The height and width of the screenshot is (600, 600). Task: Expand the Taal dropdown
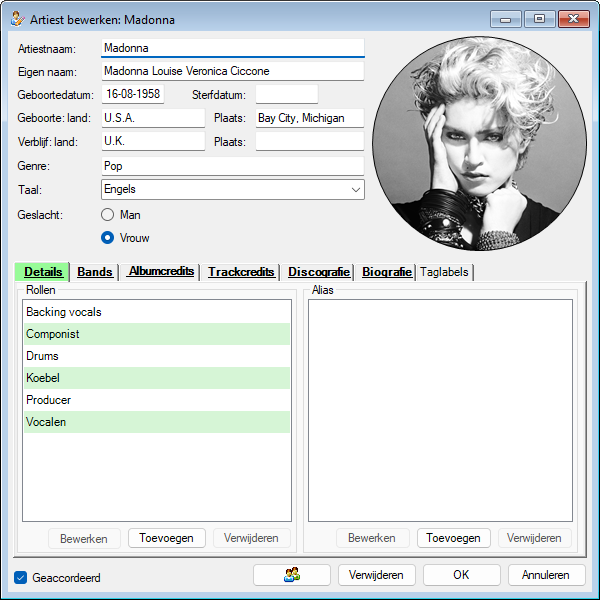coord(355,189)
